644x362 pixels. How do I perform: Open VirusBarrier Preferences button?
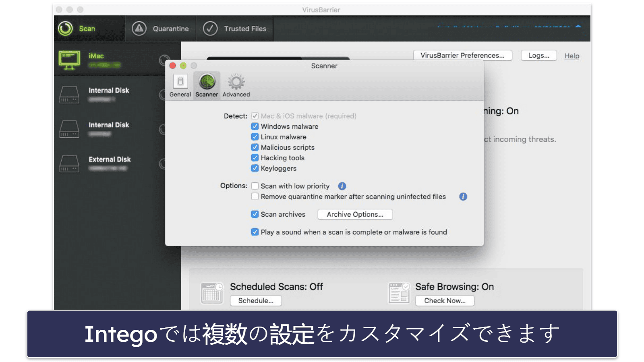point(462,56)
